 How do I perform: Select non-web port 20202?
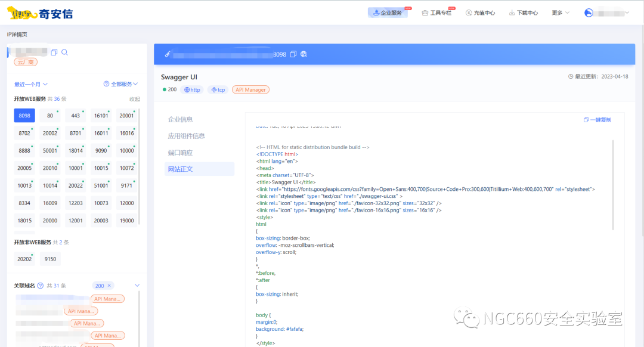coord(24,259)
